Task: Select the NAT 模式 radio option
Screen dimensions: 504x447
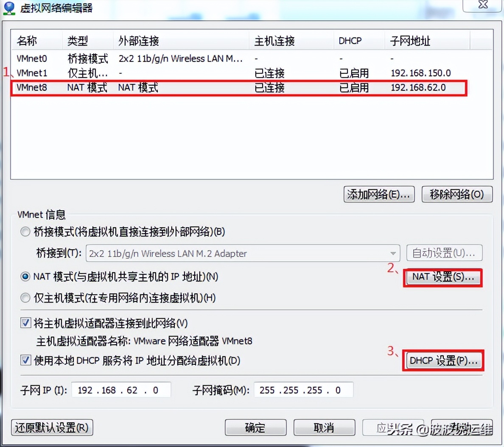Action: click(25, 277)
